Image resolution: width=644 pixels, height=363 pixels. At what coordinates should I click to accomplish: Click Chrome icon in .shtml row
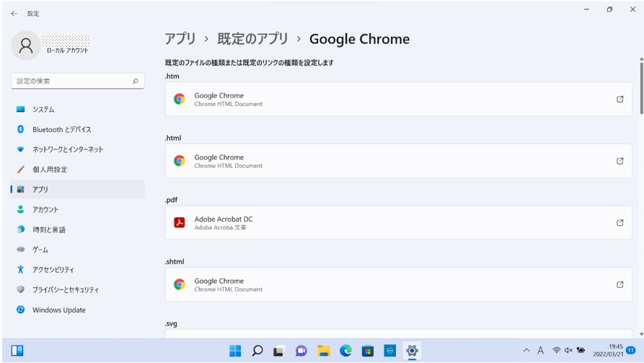[x=180, y=284]
